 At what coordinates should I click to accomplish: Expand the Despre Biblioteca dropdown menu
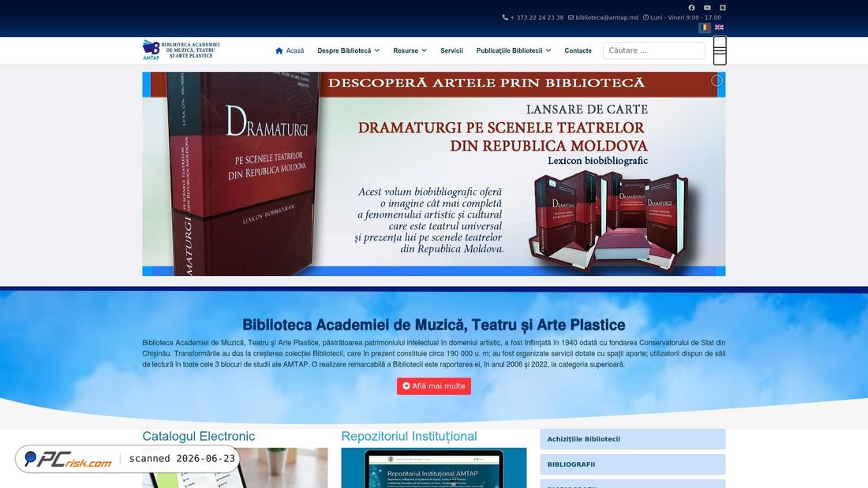pyautogui.click(x=348, y=50)
